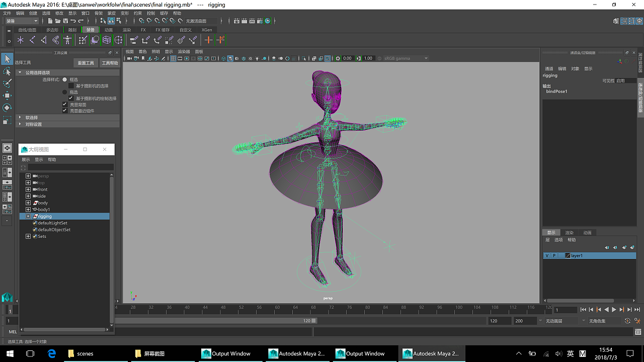Screen dimensions: 644x362
Task: Uncheck the 亮显背面 checkbox
Action: pos(64,105)
